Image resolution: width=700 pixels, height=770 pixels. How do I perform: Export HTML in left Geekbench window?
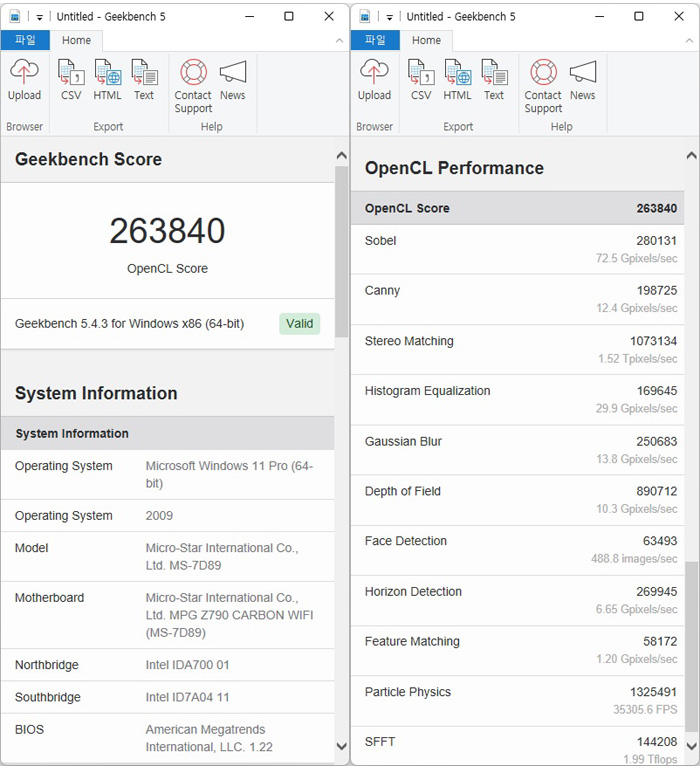[x=108, y=80]
